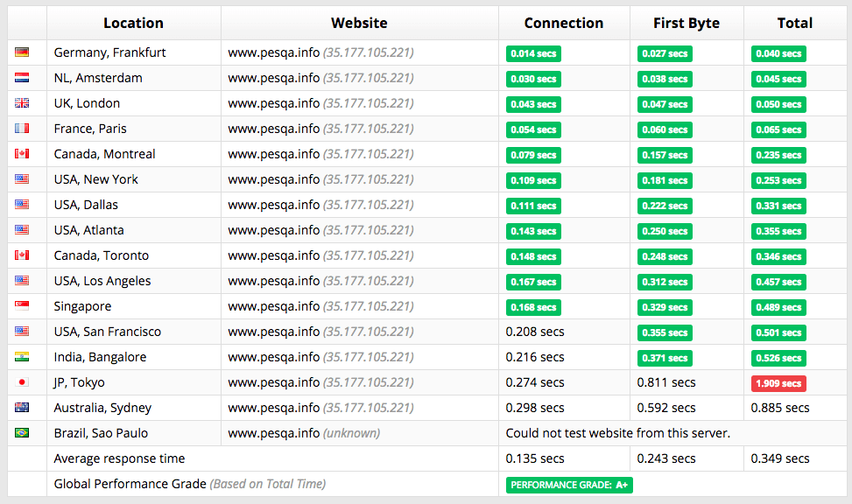Click the 0.811 secs first byte value
The width and height of the screenshot is (852, 504).
point(666,382)
